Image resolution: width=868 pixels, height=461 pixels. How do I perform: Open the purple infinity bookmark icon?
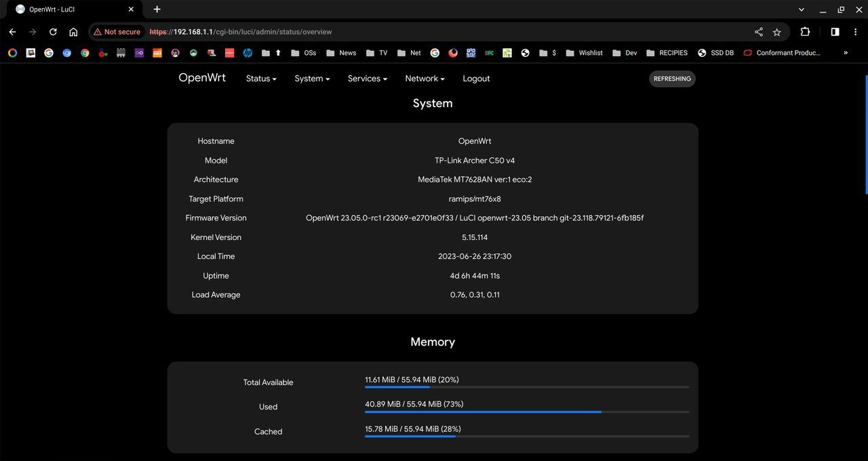click(x=139, y=53)
